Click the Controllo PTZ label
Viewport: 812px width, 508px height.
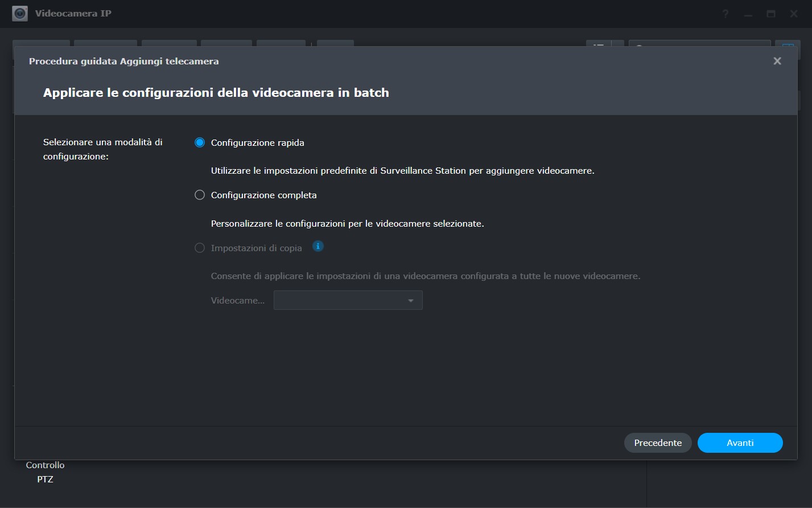(x=45, y=472)
